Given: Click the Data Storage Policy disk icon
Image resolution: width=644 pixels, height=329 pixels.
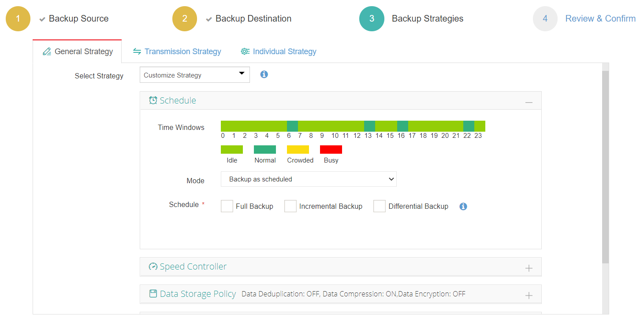Looking at the screenshot, I should tap(153, 294).
